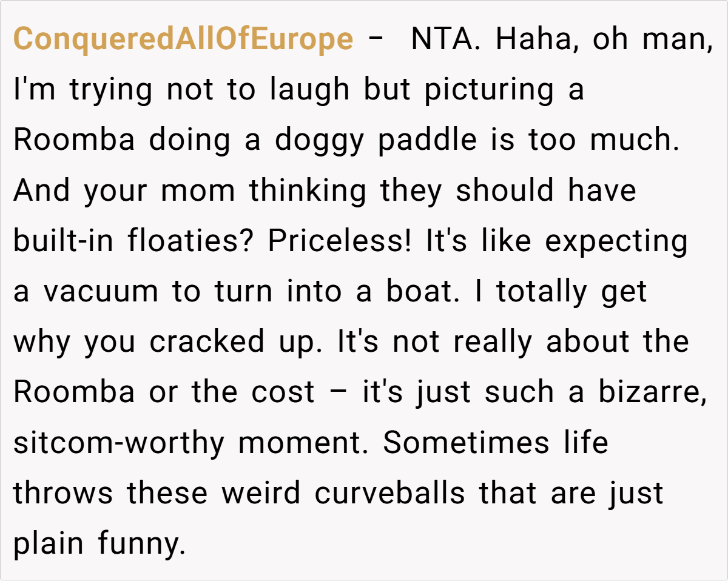The width and height of the screenshot is (728, 581).
Task: Click the final word "funny"
Action: (x=141, y=543)
